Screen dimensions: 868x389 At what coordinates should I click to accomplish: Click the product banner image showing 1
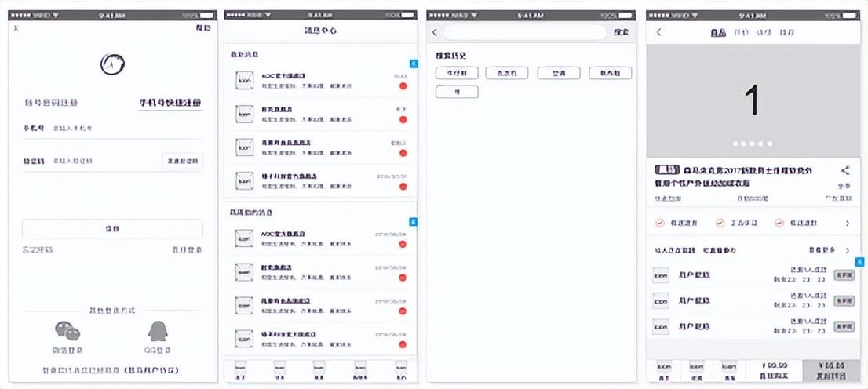(x=753, y=100)
